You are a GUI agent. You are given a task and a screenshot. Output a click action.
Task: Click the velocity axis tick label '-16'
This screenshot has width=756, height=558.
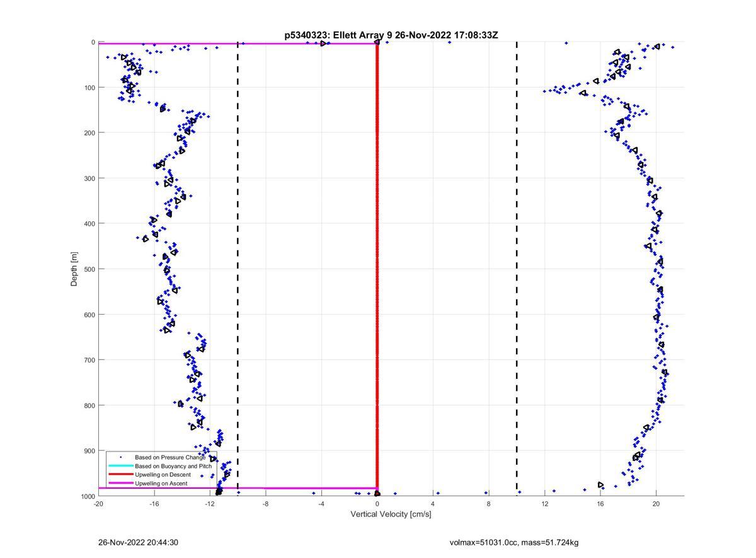point(154,504)
